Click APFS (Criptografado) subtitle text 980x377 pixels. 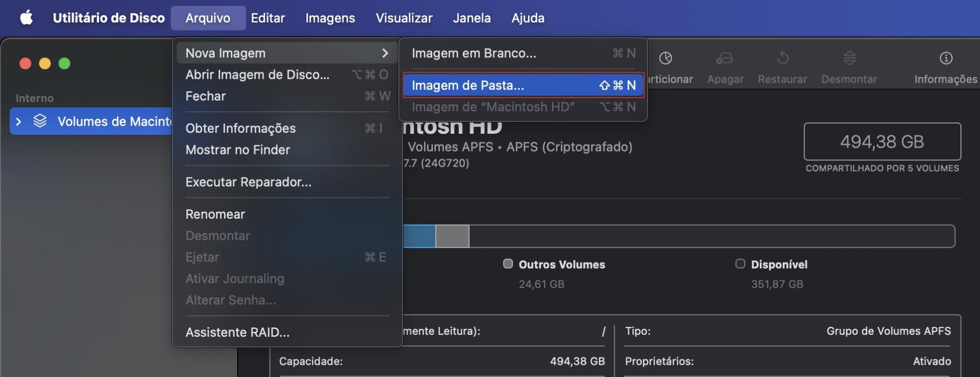(569, 147)
